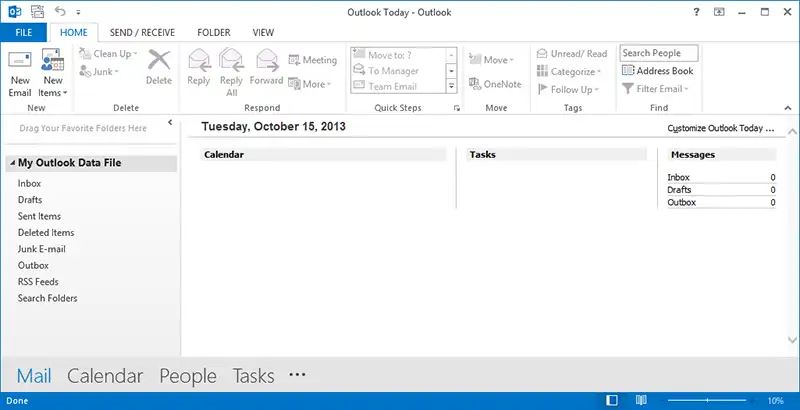Open Inbox from the Messages list
This screenshot has height=410, width=800.
pyautogui.click(x=678, y=177)
